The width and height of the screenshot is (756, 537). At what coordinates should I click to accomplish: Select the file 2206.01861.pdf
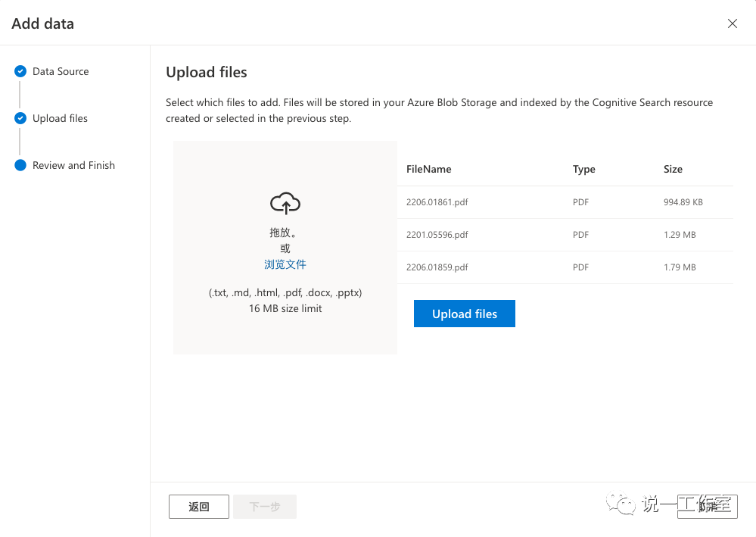click(x=437, y=202)
